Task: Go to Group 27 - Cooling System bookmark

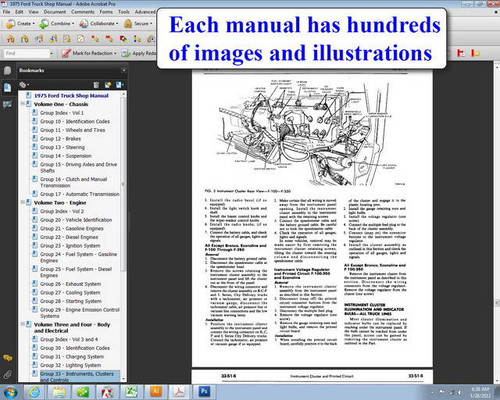Action: (x=70, y=292)
